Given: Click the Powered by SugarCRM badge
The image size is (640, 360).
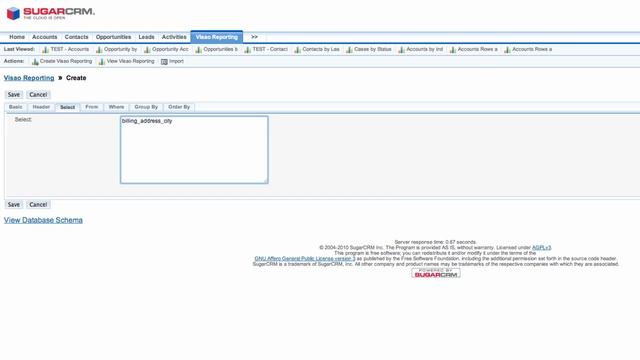Looking at the screenshot, I should (x=436, y=273).
